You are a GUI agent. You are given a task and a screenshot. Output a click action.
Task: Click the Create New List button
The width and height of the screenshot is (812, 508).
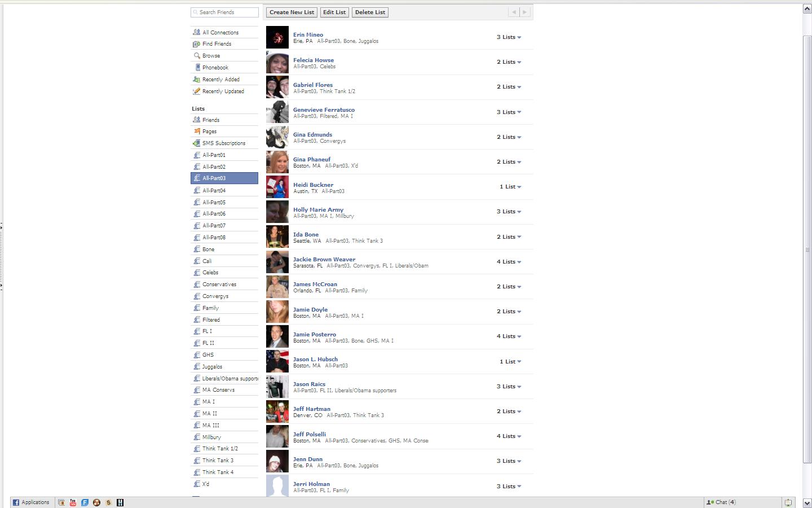292,12
